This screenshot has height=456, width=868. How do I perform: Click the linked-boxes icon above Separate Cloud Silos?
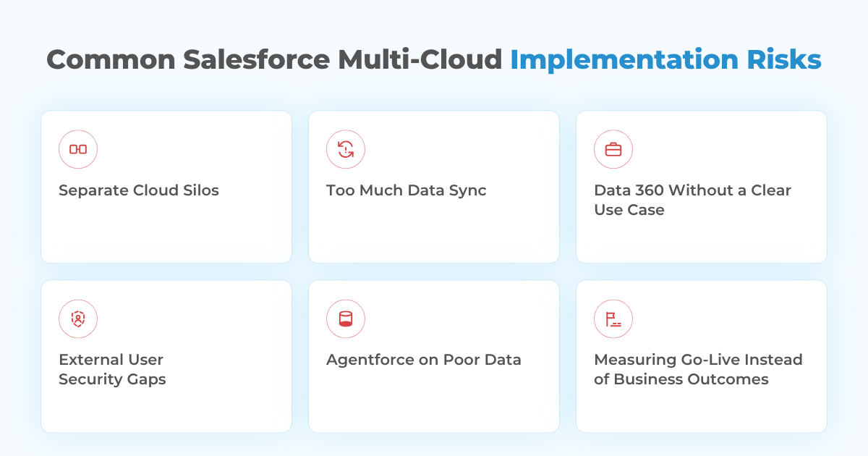coord(78,149)
